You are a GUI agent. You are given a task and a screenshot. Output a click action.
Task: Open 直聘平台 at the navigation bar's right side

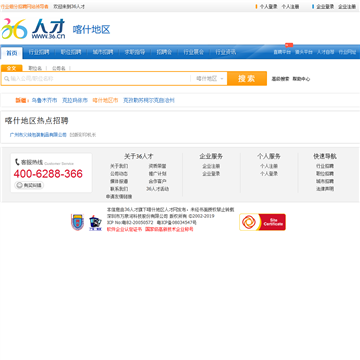(282, 52)
